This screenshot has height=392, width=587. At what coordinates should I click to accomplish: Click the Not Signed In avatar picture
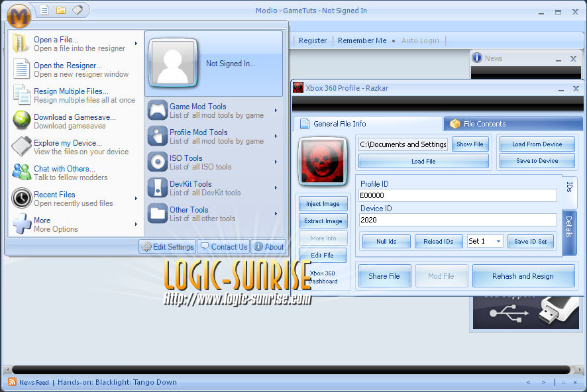[173, 63]
